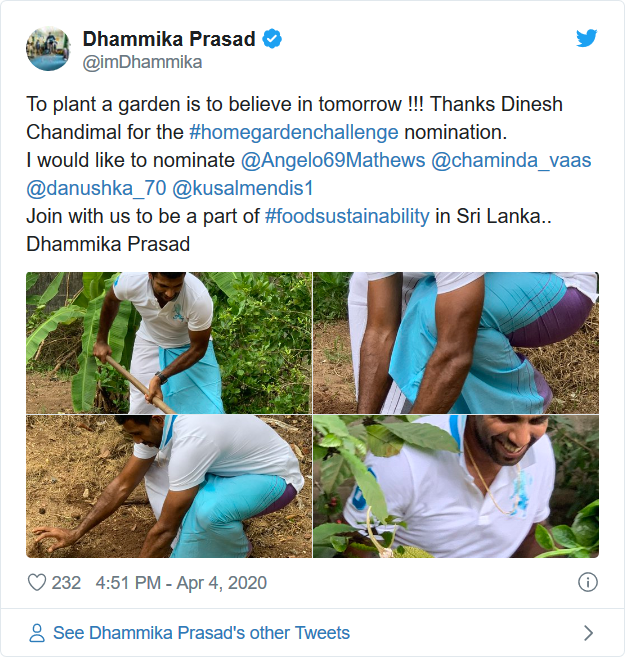
Task: Click the blue verified badge icon
Action: coord(272,39)
